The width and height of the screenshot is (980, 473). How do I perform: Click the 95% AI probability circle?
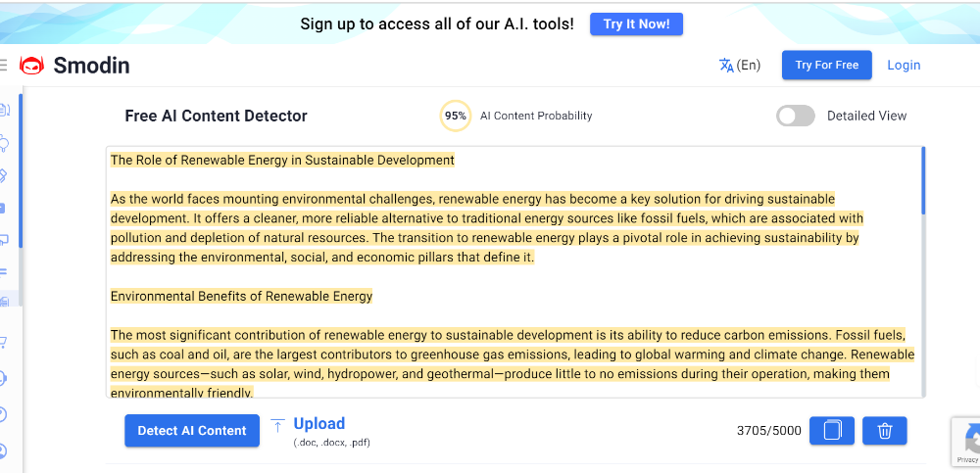click(x=455, y=116)
